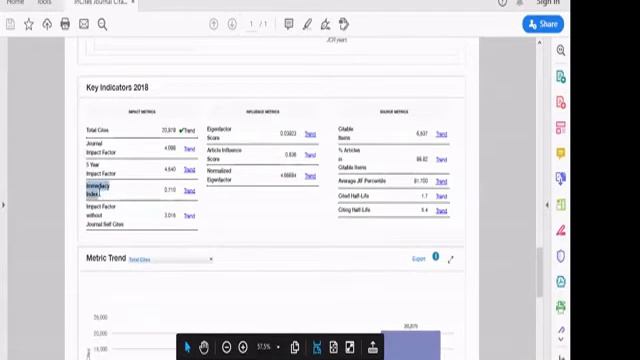Viewport: 640px width, 360px height.
Task: Go to previous page arrow
Action: tap(213, 24)
